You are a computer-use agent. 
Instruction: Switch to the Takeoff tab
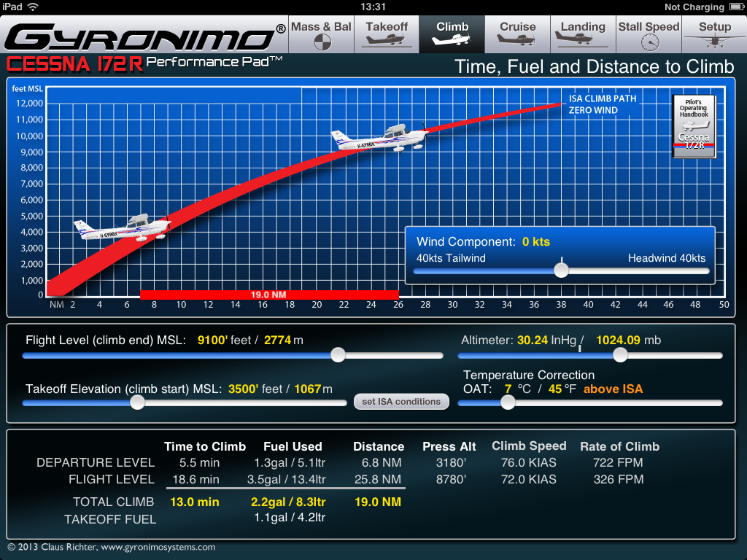click(x=387, y=34)
